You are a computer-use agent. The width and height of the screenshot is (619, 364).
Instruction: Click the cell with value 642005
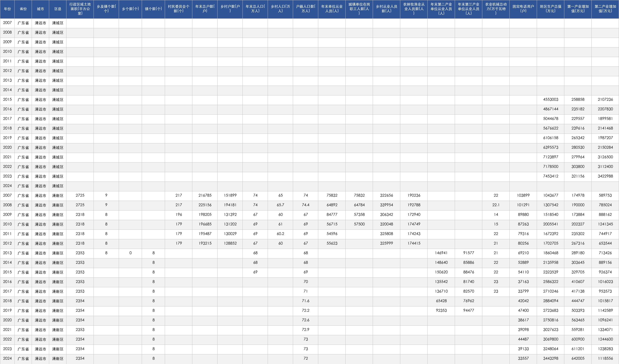click(578, 358)
